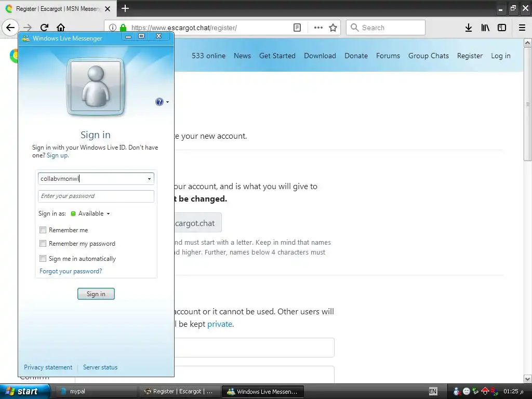Go to the browser Home page icon
Screen dimensions: 532x399
tap(61, 28)
